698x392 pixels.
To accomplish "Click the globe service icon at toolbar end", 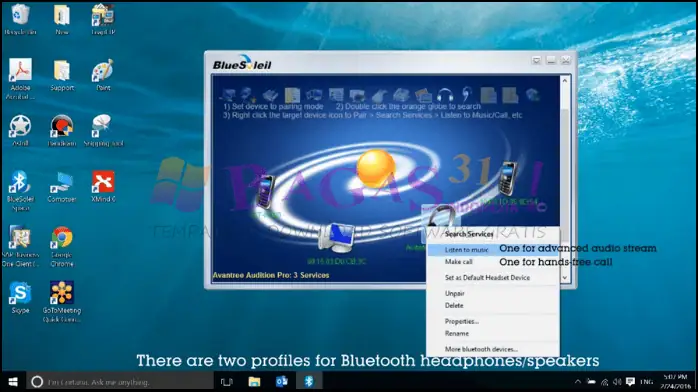I will 532,95.
